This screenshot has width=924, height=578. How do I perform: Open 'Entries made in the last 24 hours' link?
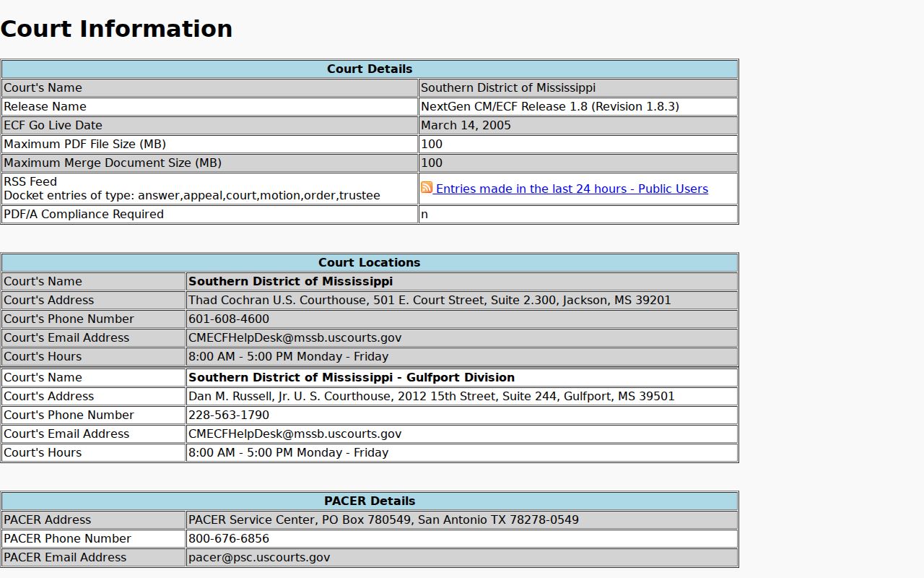click(x=570, y=189)
